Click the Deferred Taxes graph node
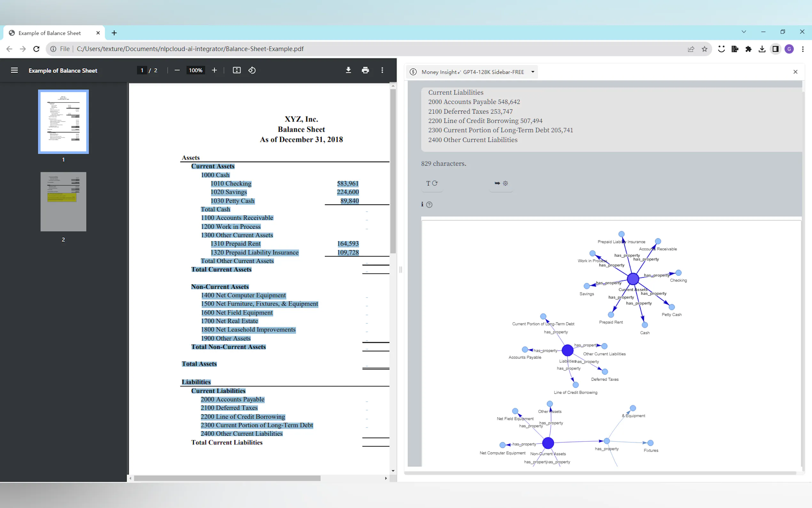Viewport: 812px width, 508px height. [605, 372]
